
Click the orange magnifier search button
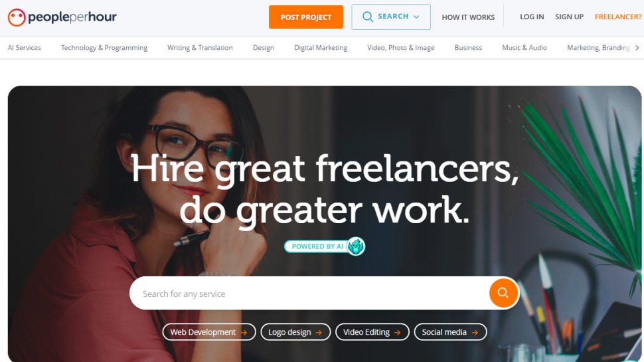point(503,293)
